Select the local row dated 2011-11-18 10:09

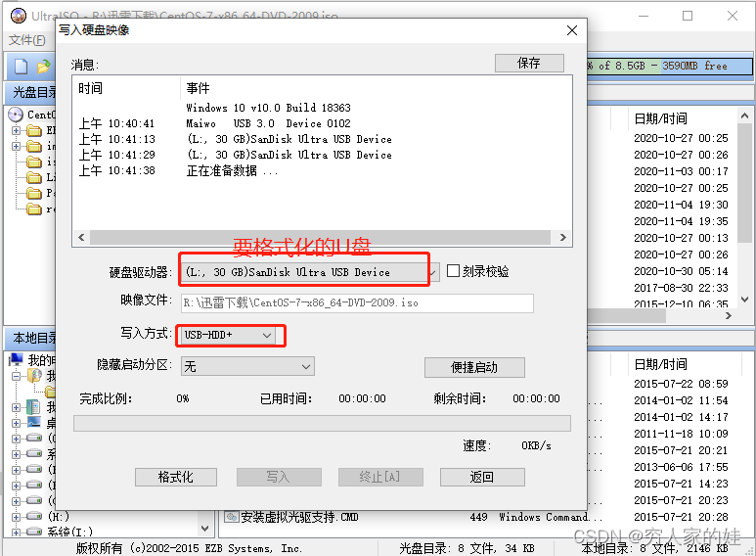point(681,434)
